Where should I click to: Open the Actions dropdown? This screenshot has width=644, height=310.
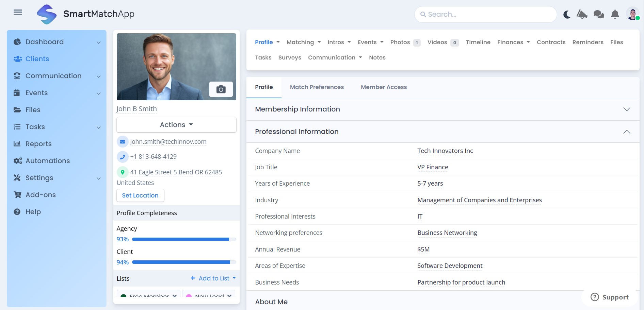176,125
